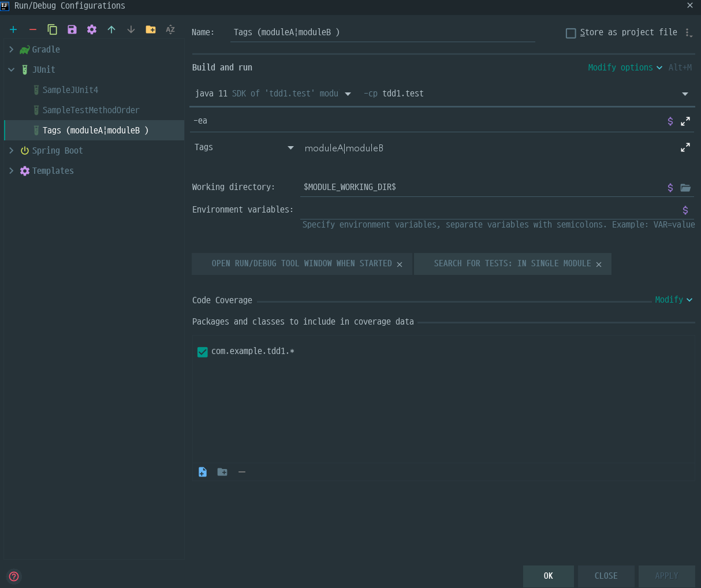
Task: Expand the Tags moduleA|moduleB field
Action: point(685,147)
